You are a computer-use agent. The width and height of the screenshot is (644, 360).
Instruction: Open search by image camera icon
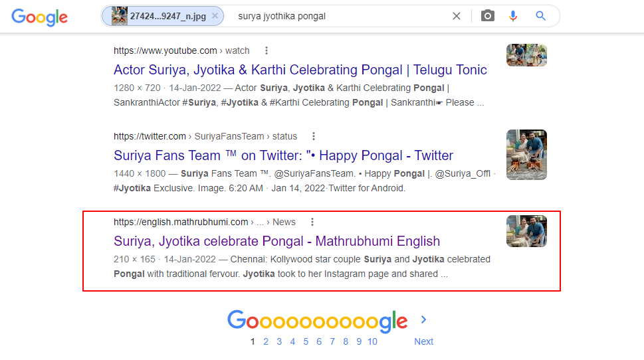488,16
